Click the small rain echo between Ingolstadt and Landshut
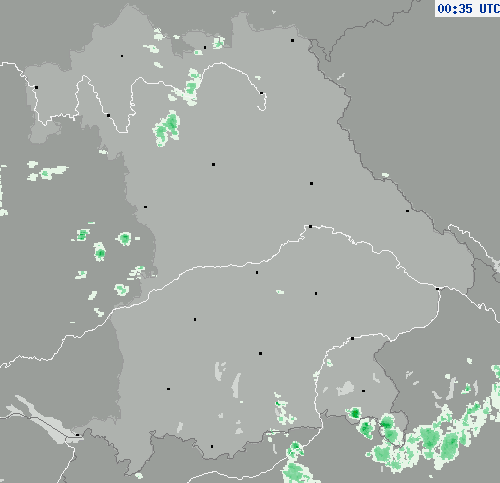The width and height of the screenshot is (500, 483). point(280,292)
